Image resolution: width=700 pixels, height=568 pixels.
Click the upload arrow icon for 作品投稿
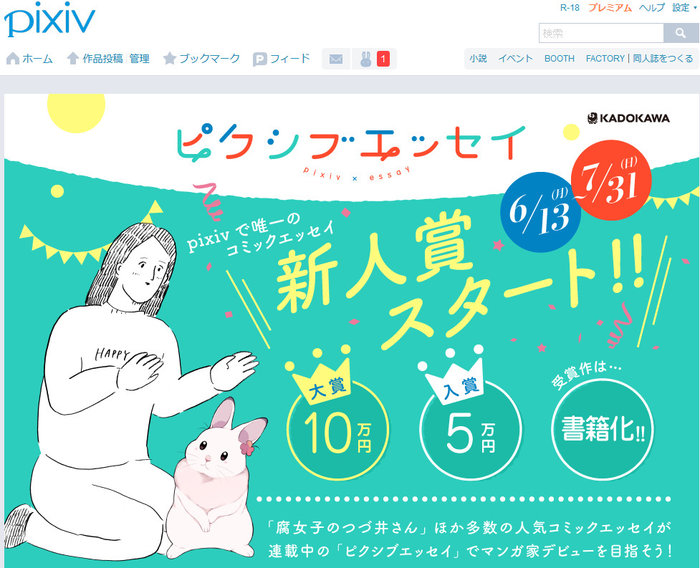click(x=72, y=58)
